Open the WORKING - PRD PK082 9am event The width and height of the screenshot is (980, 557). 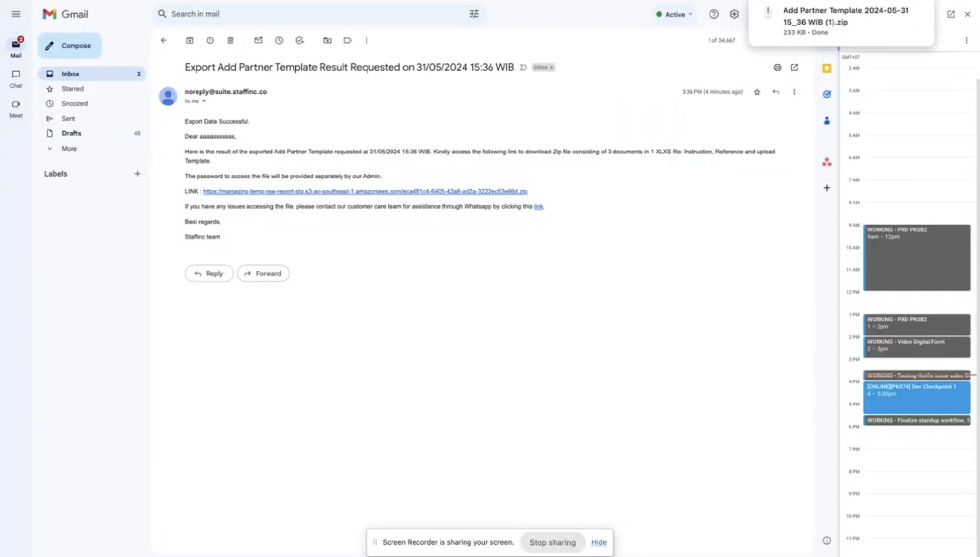tap(917, 257)
